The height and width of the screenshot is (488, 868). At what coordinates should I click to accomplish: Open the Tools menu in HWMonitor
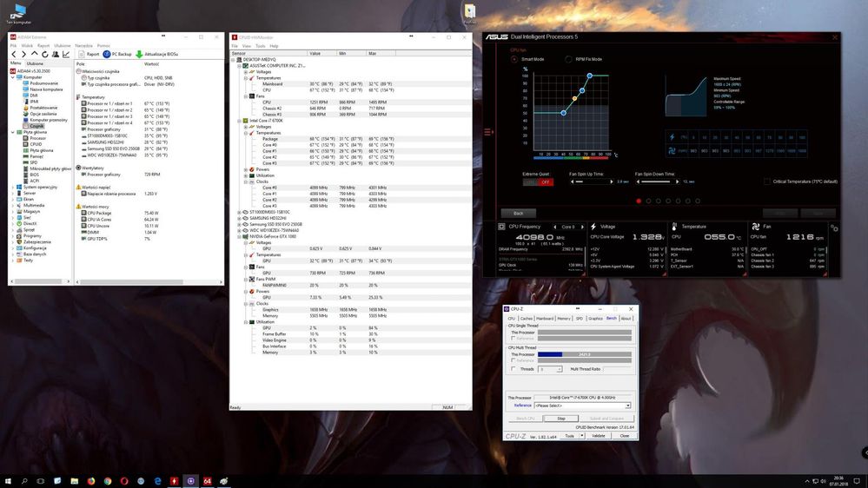click(260, 47)
